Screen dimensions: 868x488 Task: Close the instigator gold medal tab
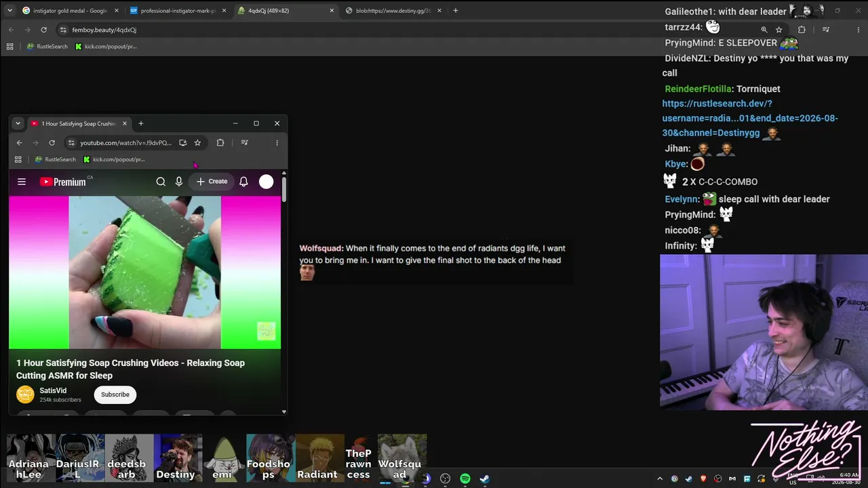pos(116,11)
